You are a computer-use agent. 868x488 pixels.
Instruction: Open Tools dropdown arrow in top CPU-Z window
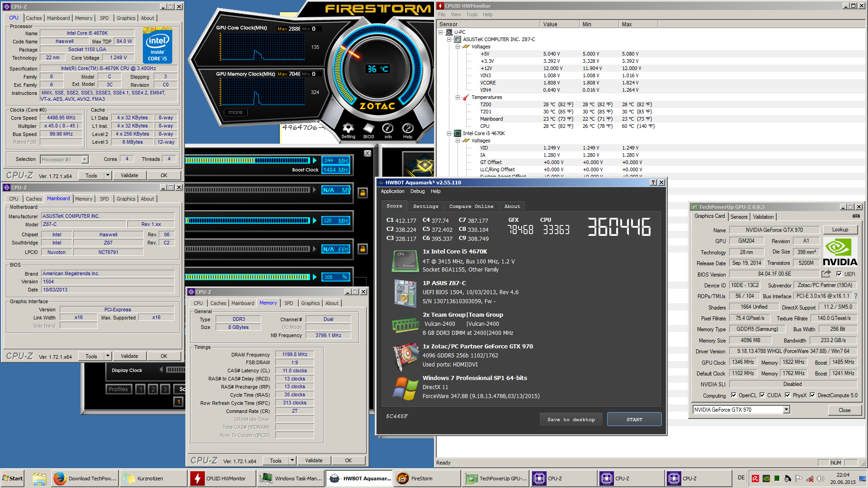point(108,175)
